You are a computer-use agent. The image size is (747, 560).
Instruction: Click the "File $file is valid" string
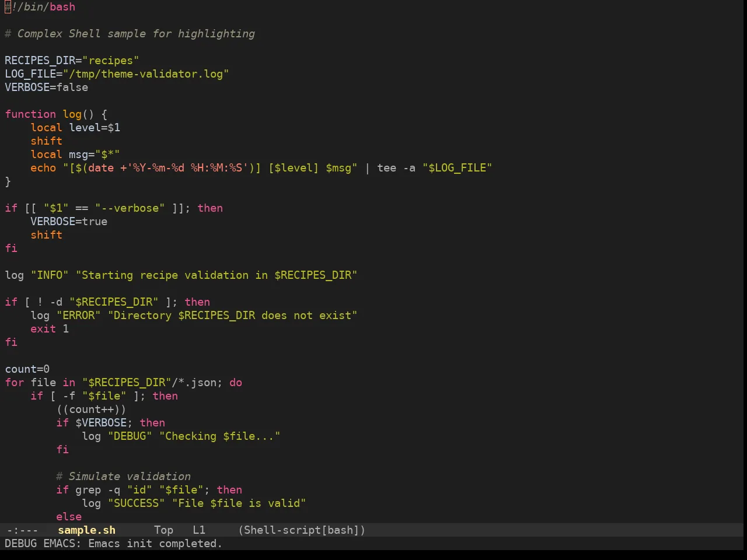pyautogui.click(x=239, y=503)
